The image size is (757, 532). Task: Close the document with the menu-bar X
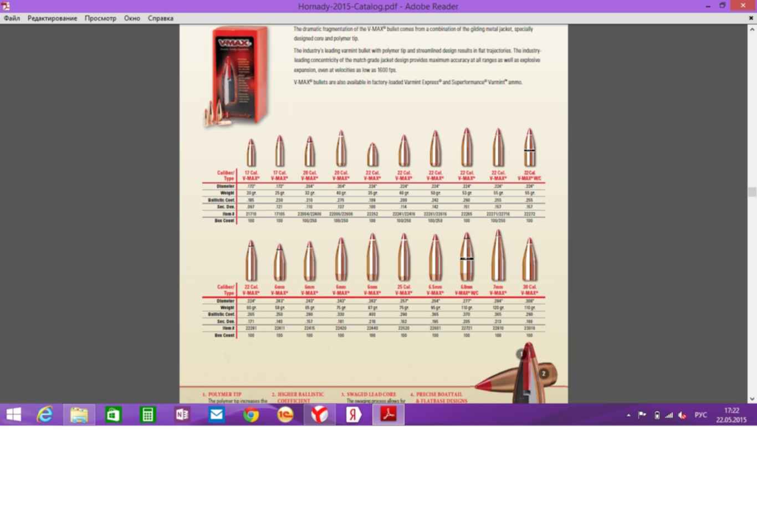751,18
